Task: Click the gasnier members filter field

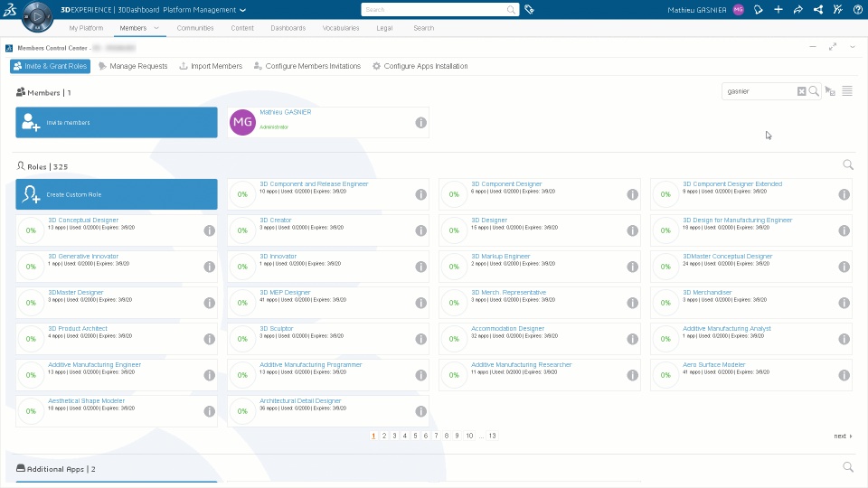Action: click(x=759, y=91)
